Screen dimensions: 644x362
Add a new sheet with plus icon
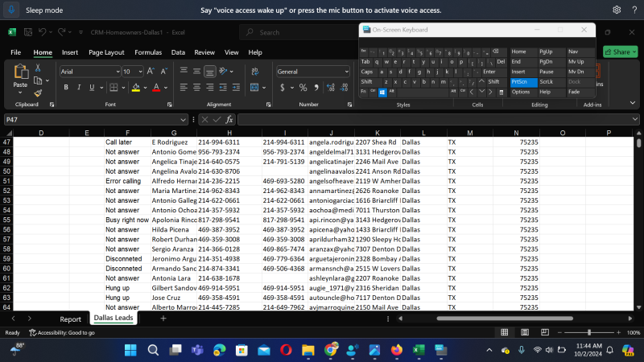click(x=163, y=318)
